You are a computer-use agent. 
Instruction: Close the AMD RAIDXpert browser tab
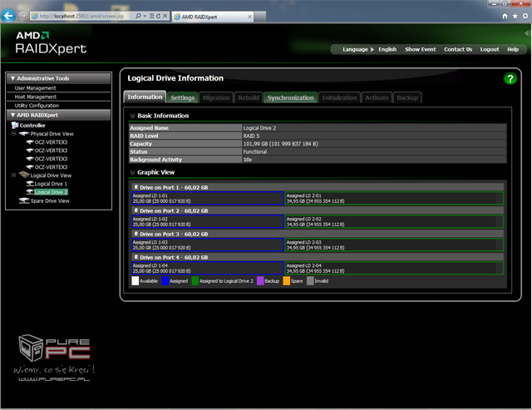(249, 17)
